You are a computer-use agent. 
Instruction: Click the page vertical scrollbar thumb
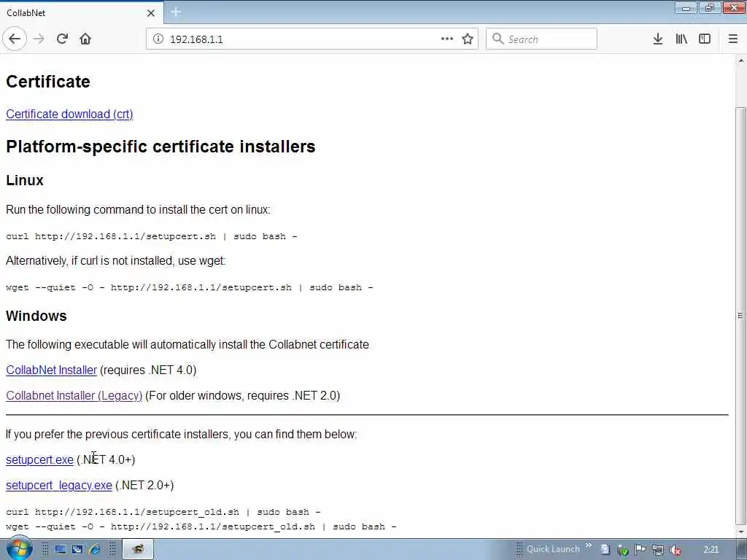coord(740,314)
